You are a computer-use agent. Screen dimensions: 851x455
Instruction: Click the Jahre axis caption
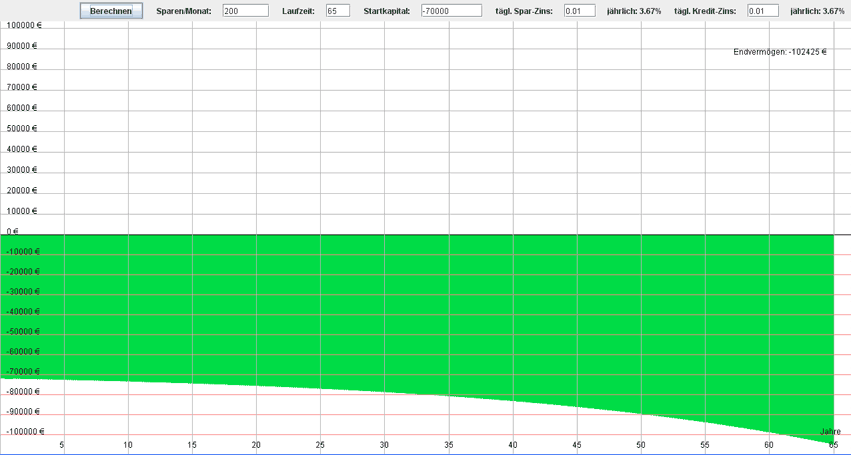coord(830,432)
